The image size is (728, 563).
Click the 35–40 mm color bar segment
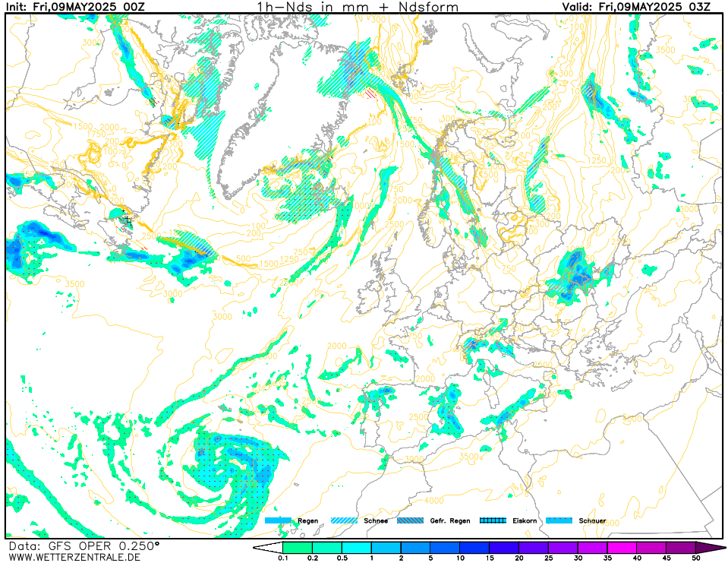pos(622,547)
